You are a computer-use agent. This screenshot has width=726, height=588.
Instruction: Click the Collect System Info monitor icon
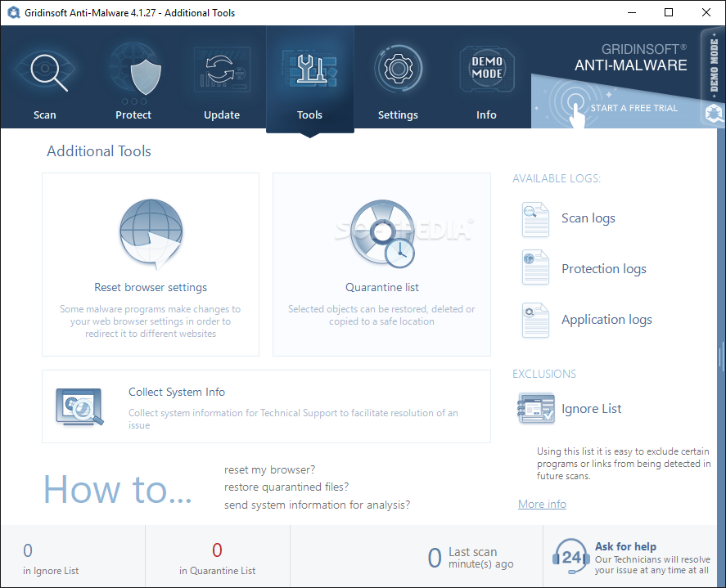79,406
